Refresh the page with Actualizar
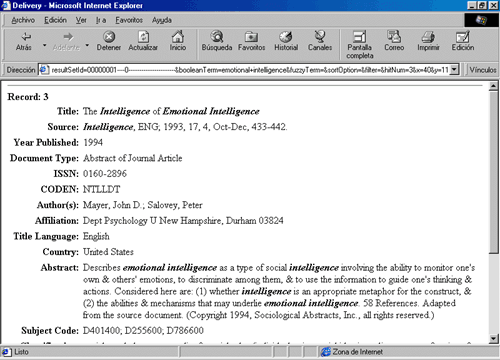This screenshot has width=500, height=360. tap(143, 41)
